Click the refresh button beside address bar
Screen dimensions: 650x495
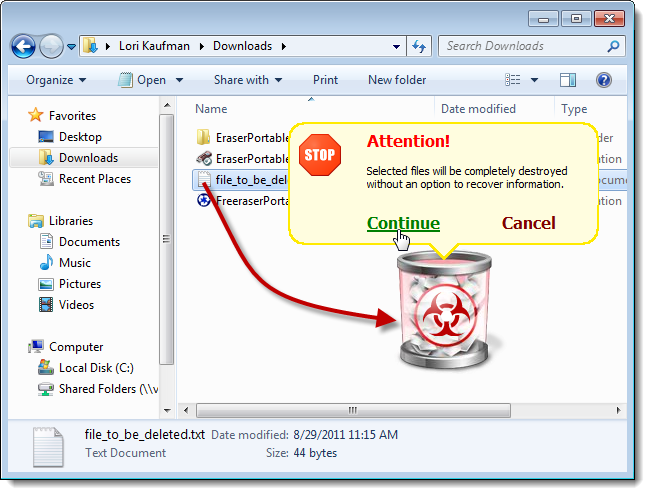(x=420, y=46)
